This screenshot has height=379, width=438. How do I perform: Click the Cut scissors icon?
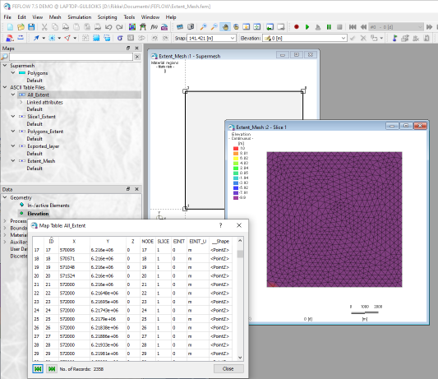44,27
